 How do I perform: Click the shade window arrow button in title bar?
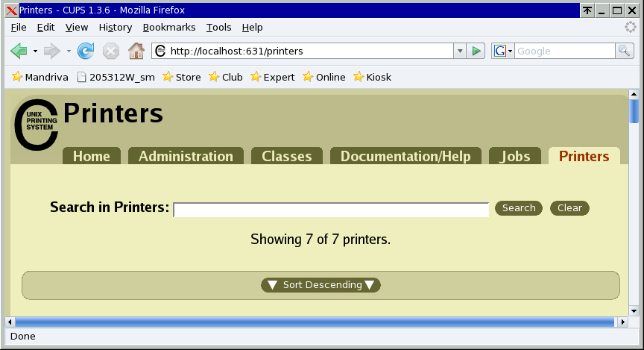[587, 10]
